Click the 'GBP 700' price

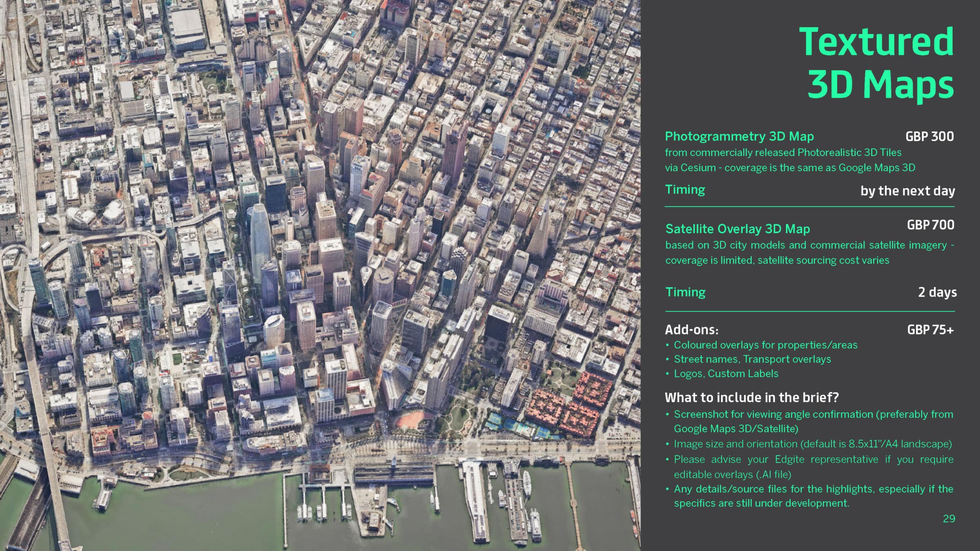pyautogui.click(x=930, y=224)
